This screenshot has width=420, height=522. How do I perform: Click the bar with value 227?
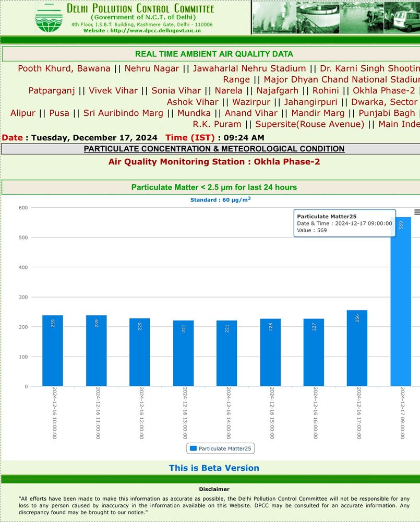tap(314, 352)
